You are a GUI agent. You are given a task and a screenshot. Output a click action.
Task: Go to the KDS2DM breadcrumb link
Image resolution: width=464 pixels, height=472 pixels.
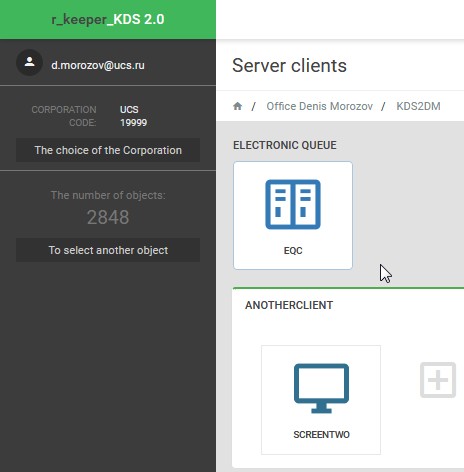point(418,106)
